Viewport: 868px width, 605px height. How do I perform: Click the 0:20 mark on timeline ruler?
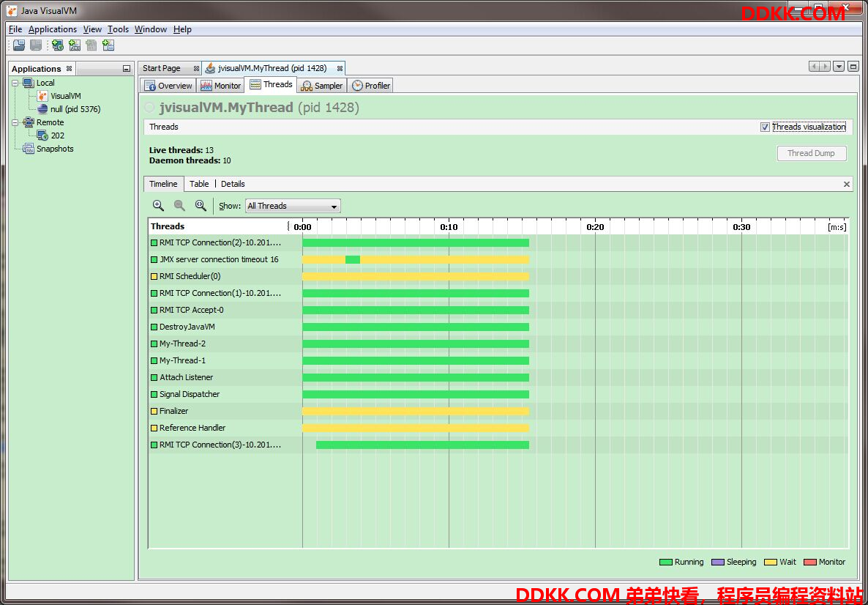(x=595, y=226)
